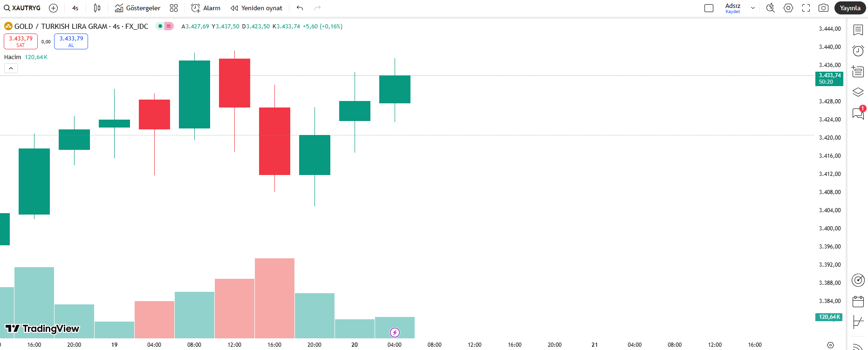The height and width of the screenshot is (350, 868).
Task: Click the undo arrow
Action: pyautogui.click(x=300, y=8)
